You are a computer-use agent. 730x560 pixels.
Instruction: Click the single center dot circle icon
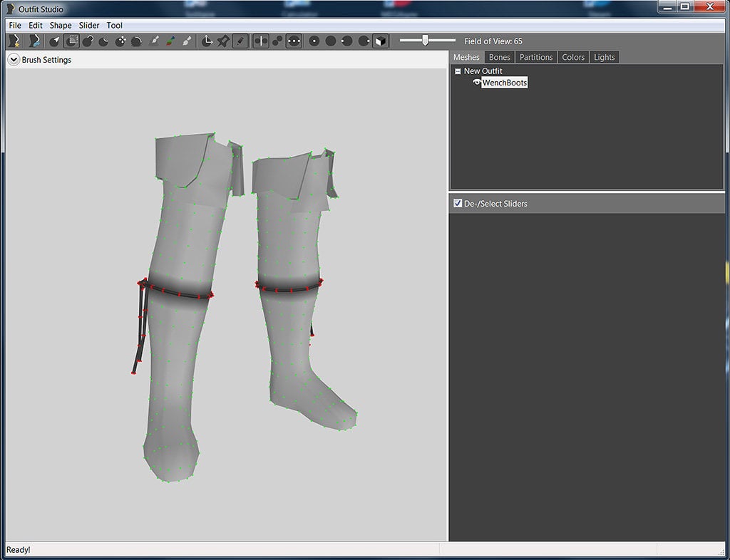click(x=314, y=41)
